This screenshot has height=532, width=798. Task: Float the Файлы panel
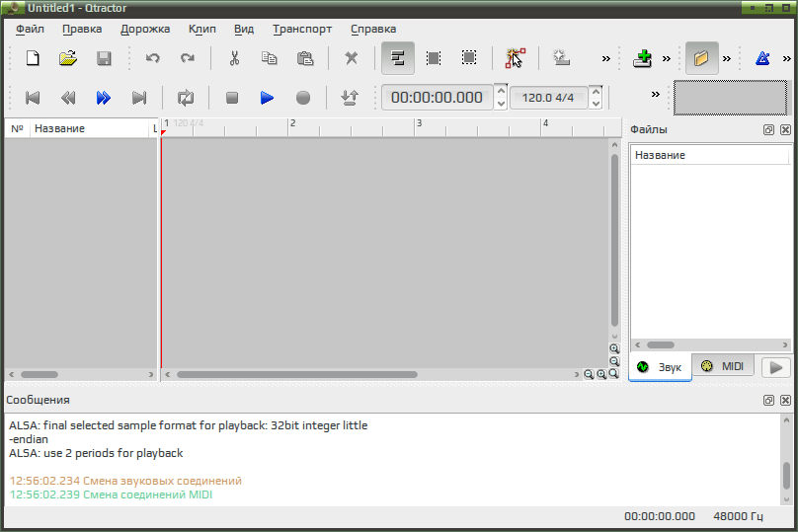coord(768,129)
